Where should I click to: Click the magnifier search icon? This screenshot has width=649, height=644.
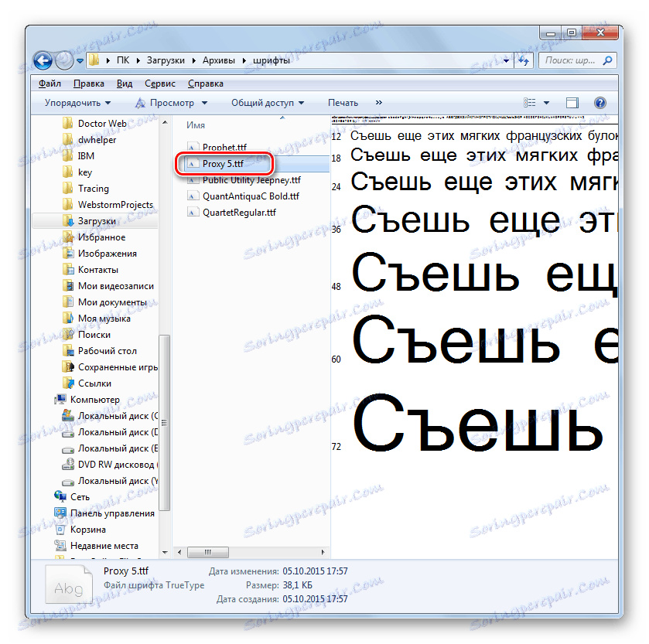607,60
